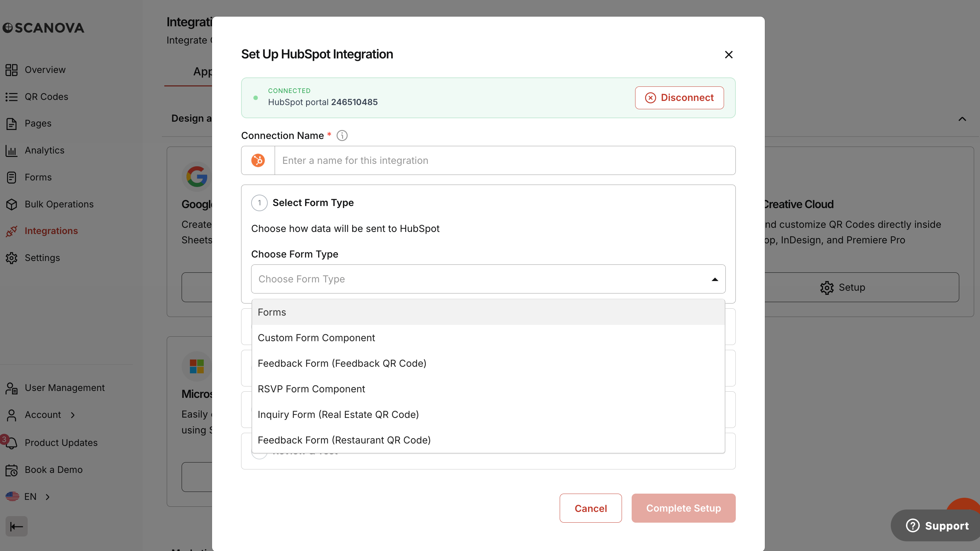Expand the EN language chevron

coord(47,497)
